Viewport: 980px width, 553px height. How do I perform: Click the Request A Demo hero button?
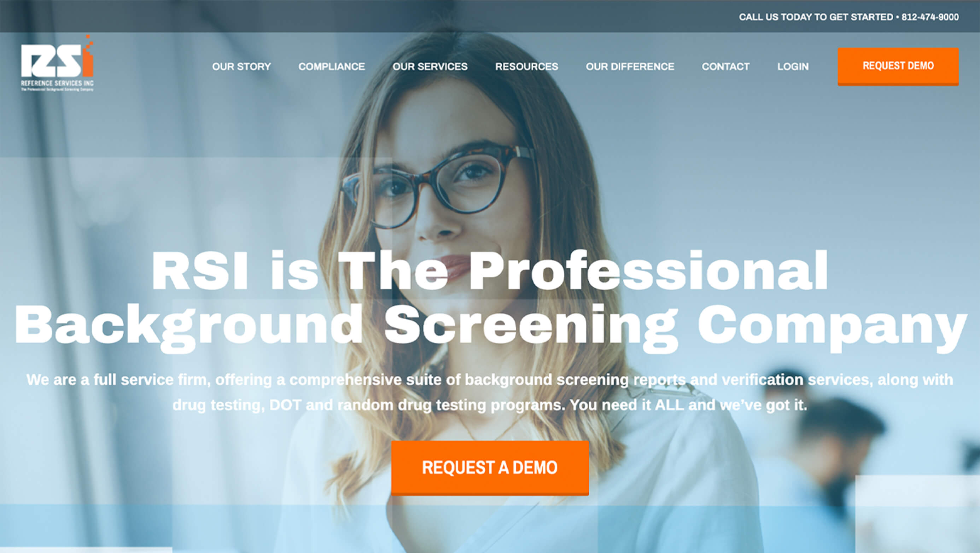[490, 468]
